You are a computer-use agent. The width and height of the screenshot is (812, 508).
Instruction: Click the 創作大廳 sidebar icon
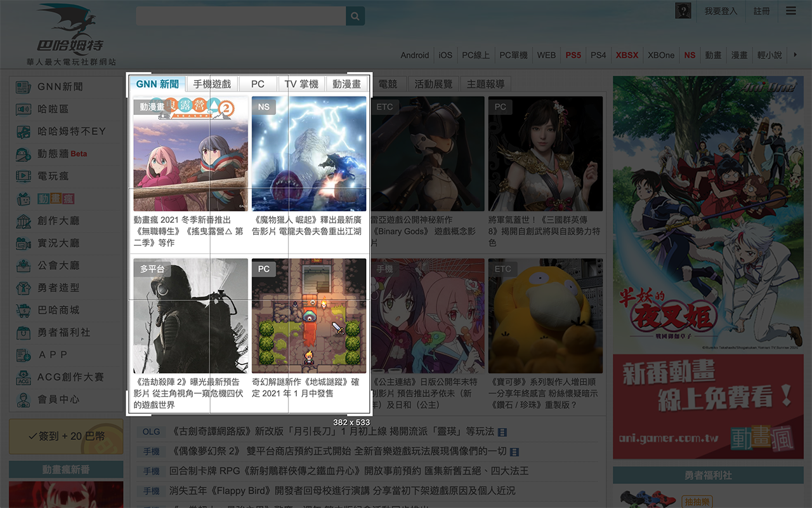(23, 221)
